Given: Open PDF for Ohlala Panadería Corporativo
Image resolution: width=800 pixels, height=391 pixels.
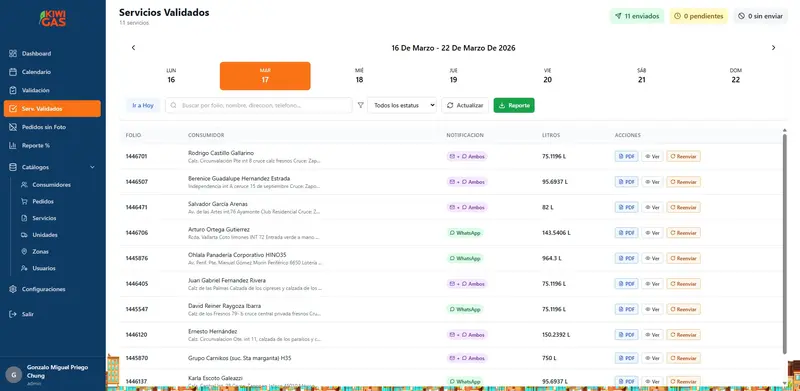Looking at the screenshot, I should click(627, 258).
